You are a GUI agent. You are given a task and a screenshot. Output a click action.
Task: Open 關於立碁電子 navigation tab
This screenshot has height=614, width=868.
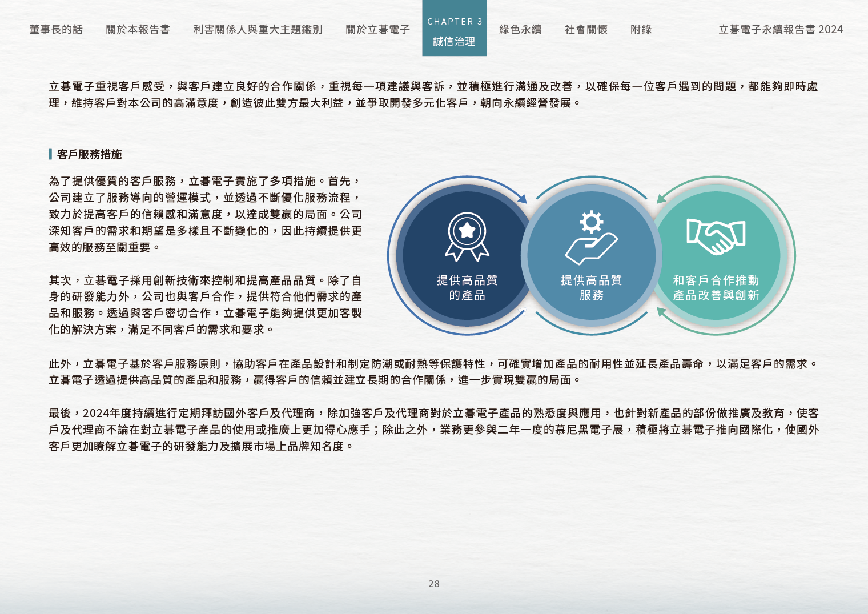click(x=377, y=29)
